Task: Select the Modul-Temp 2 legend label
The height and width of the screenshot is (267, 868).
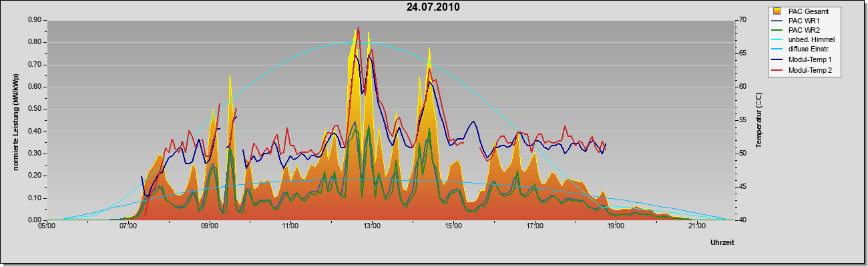Action: pos(810,70)
